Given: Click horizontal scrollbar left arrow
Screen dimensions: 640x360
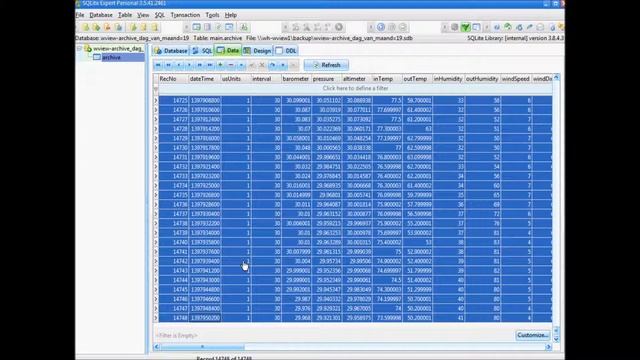Looking at the screenshot, I should pyautogui.click(x=157, y=347).
